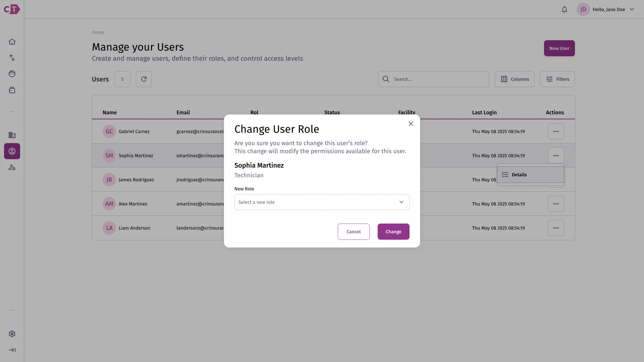Sort by Last Login column header
The width and height of the screenshot is (644, 362).
[x=484, y=112]
